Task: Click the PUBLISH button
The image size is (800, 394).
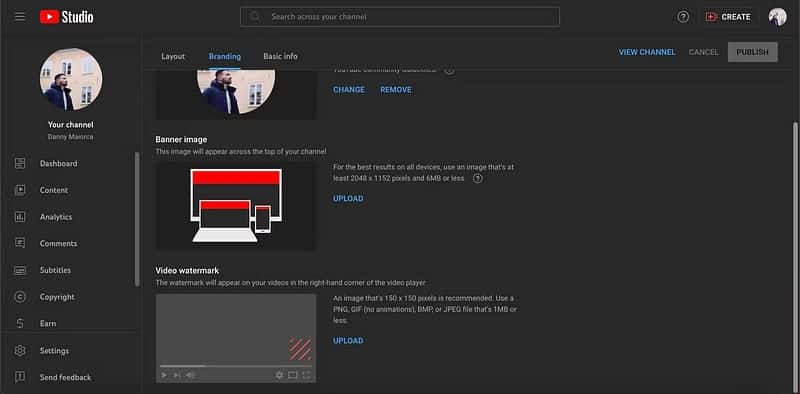Action: click(753, 52)
